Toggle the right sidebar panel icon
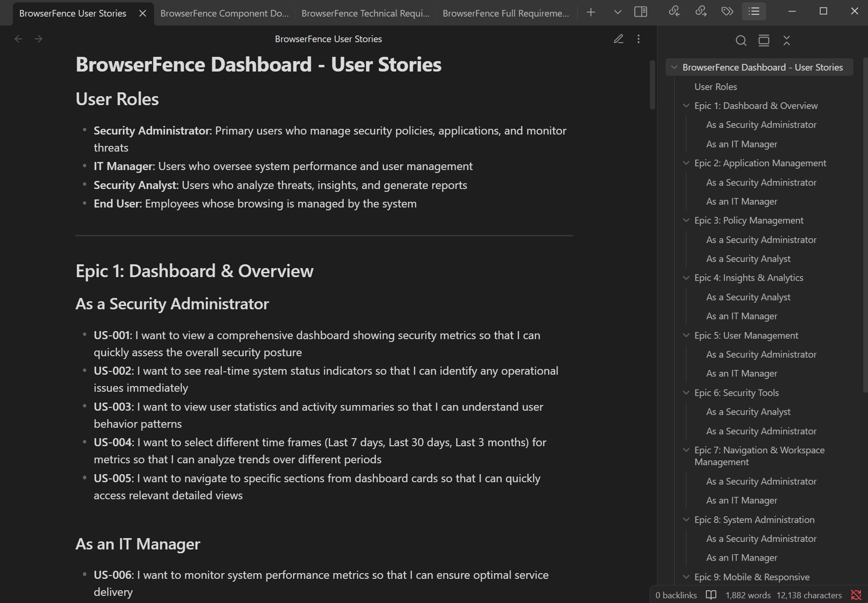Viewport: 868px width, 603px height. pyautogui.click(x=641, y=12)
